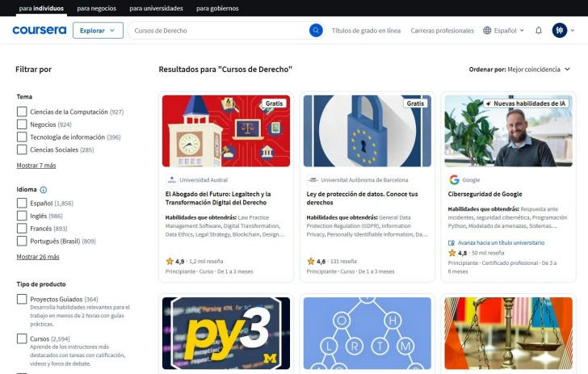
Task: Click the globe language icon
Action: [487, 31]
